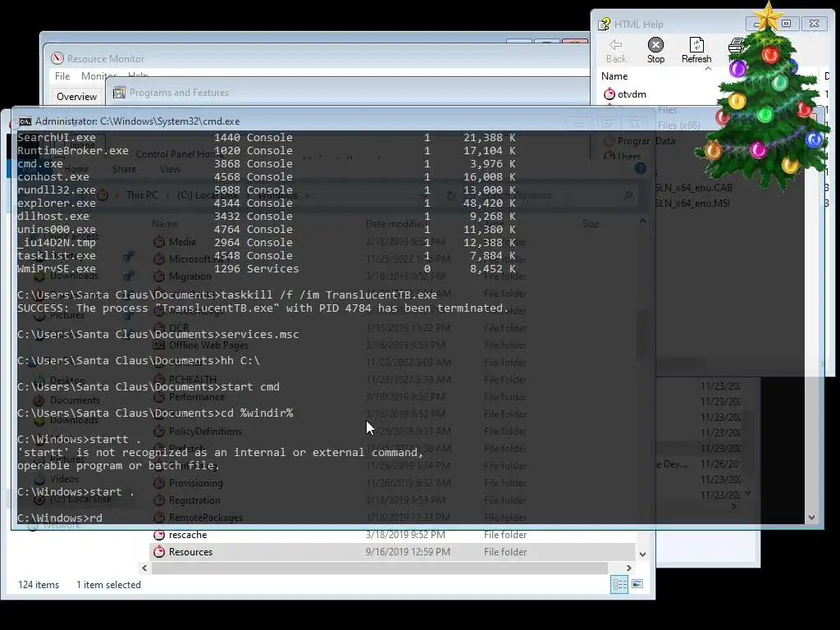
Task: Click the taskkill TranslucentTB.exe command line
Action: click(x=227, y=294)
